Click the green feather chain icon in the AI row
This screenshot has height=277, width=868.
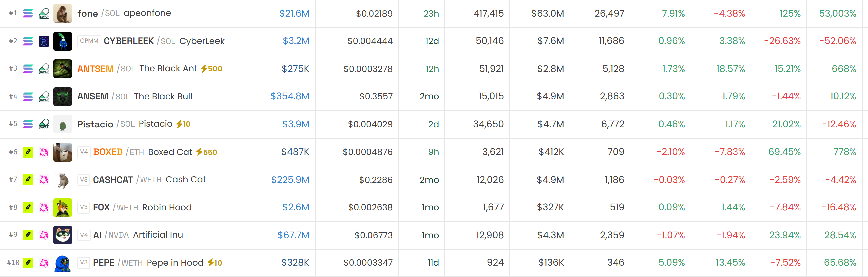(28, 235)
